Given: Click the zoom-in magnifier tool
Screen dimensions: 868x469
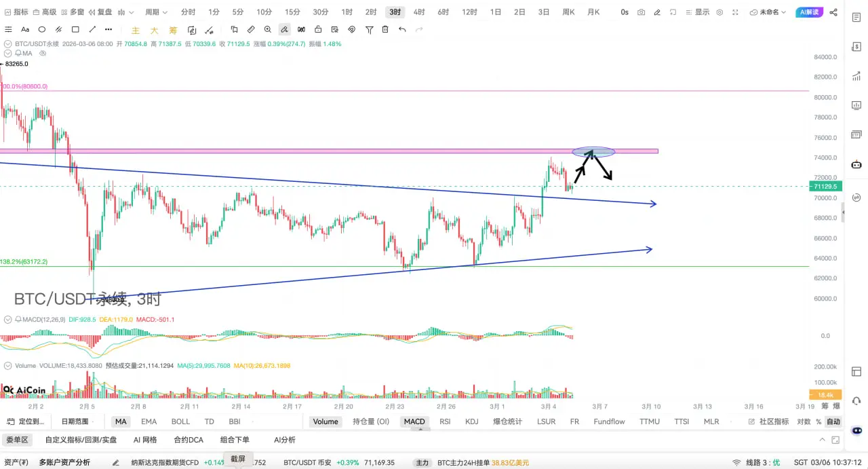Looking at the screenshot, I should click(268, 29).
